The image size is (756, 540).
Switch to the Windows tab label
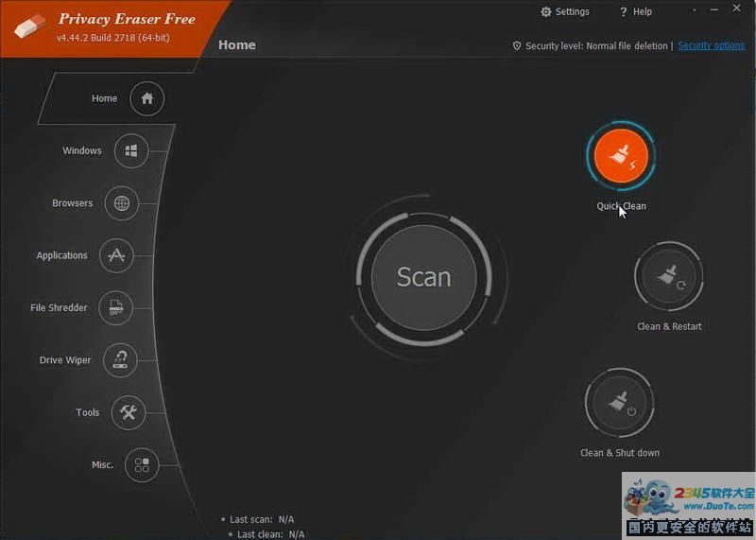coord(82,150)
